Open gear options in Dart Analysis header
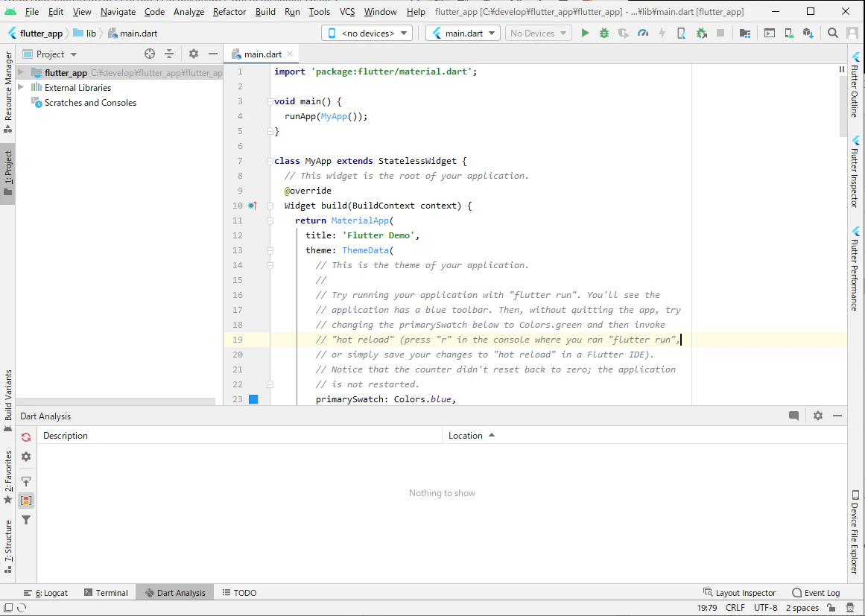The width and height of the screenshot is (865, 616). pyautogui.click(x=817, y=416)
